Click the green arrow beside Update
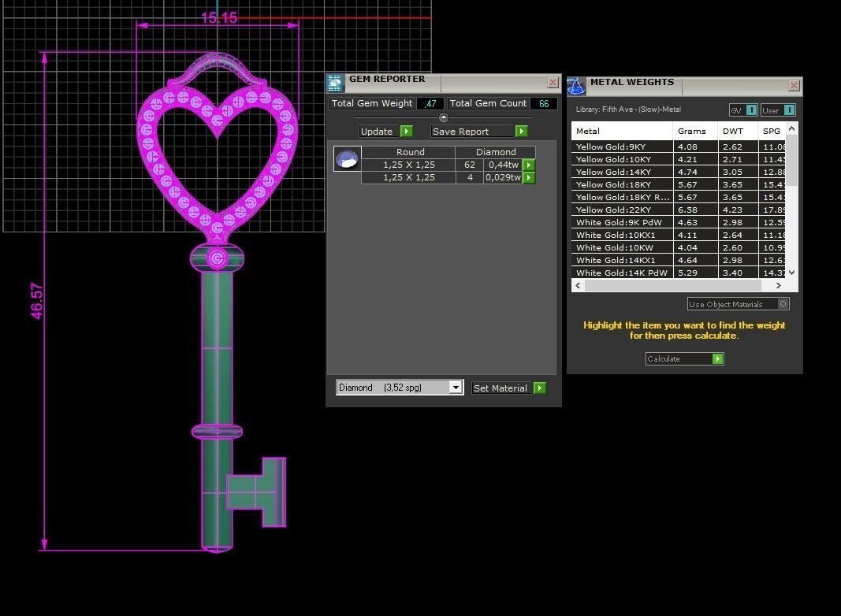Image resolution: width=841 pixels, height=616 pixels. pos(407,132)
